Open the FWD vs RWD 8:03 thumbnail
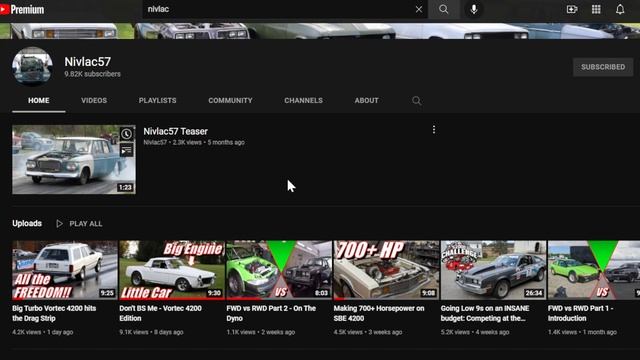This screenshot has width=640, height=360. point(279,270)
